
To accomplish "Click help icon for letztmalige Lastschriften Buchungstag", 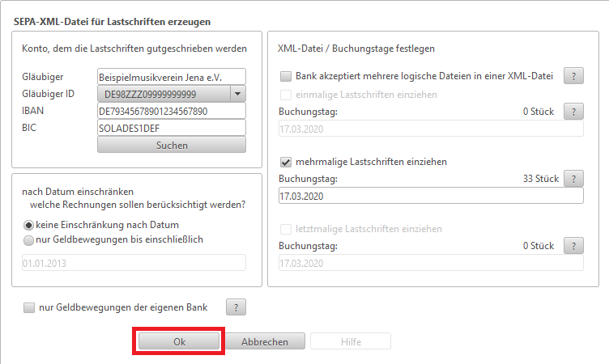I will coord(573,246).
